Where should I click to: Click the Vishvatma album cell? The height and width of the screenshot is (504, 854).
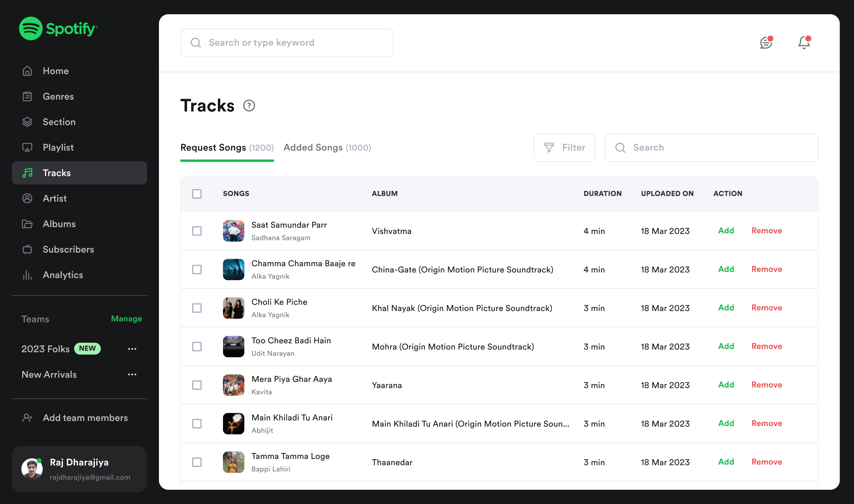(x=392, y=231)
